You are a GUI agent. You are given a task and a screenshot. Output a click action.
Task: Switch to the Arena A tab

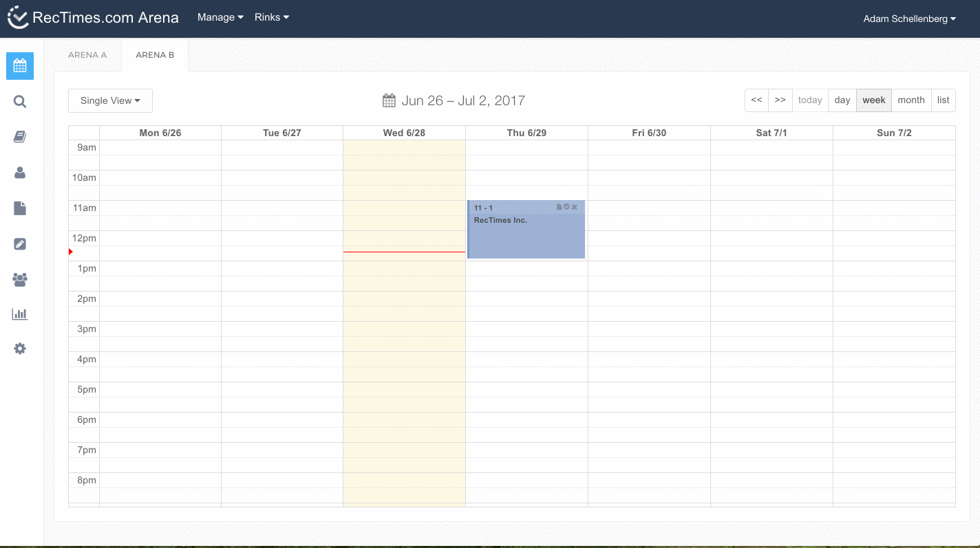point(87,55)
